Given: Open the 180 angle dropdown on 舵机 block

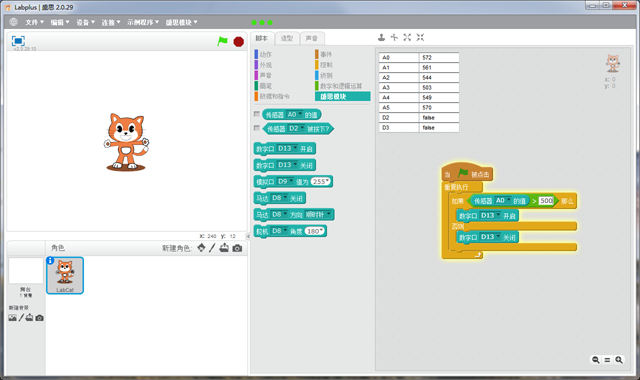Looking at the screenshot, I should pos(315,231).
